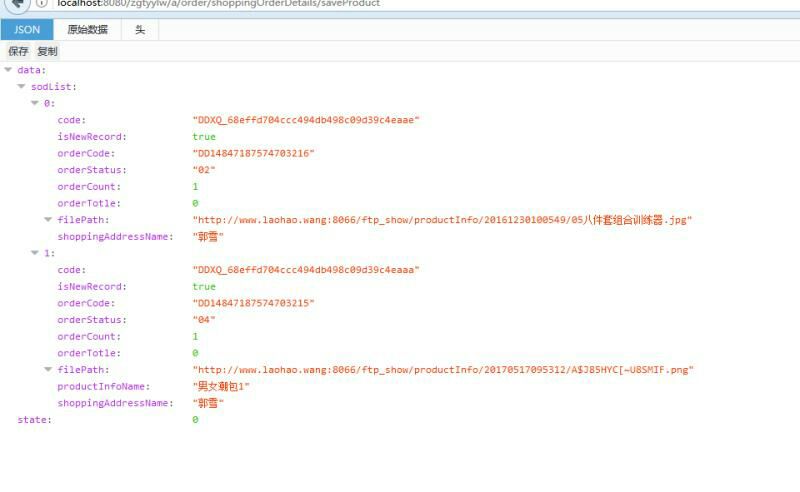Screen dimensions: 800x492
Task: Switch to the JSON tab
Action: (27, 30)
